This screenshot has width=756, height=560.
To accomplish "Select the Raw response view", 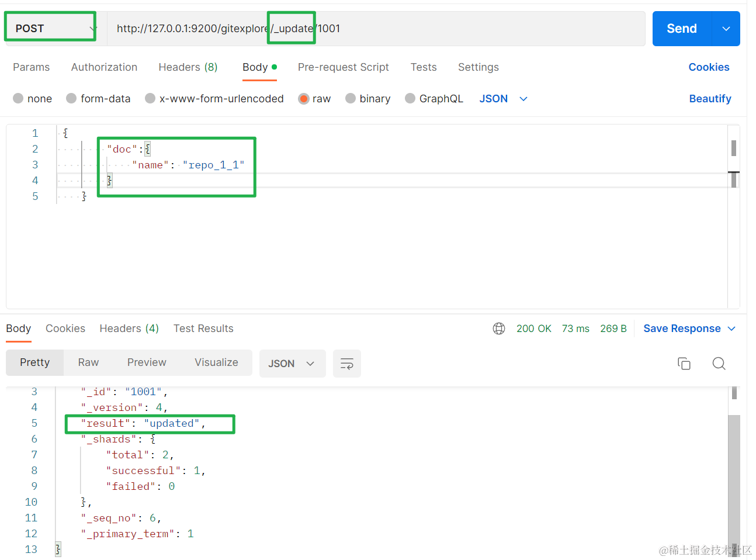I will click(89, 362).
